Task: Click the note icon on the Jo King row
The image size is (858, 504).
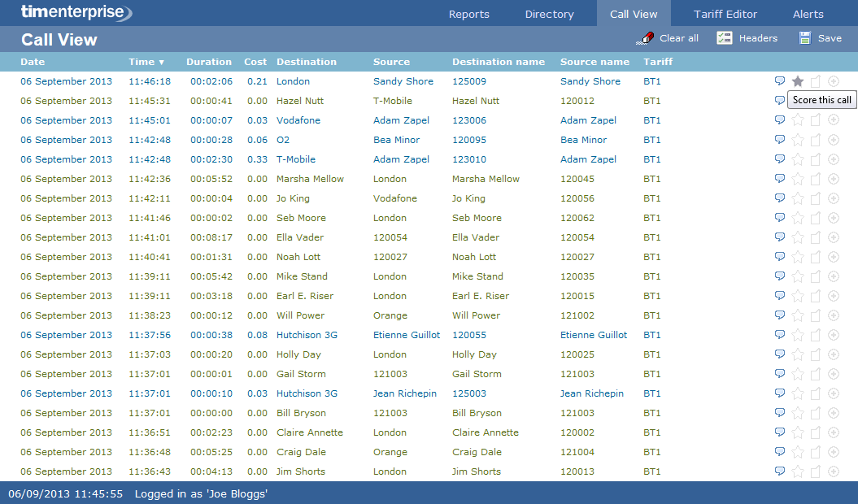Action: tap(816, 198)
